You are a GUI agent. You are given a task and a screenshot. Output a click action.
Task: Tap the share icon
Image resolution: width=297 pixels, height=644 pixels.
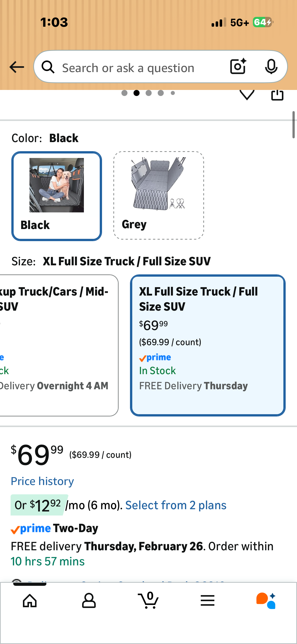(277, 95)
